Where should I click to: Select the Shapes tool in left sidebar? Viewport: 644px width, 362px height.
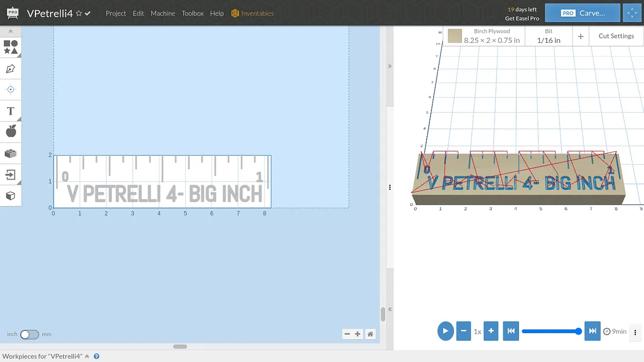tap(10, 47)
